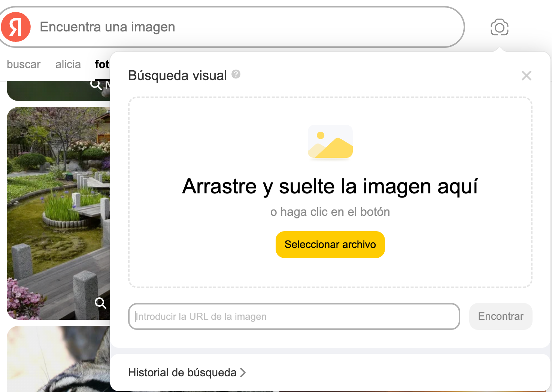
Task: Focus the image URL input field
Action: [294, 316]
